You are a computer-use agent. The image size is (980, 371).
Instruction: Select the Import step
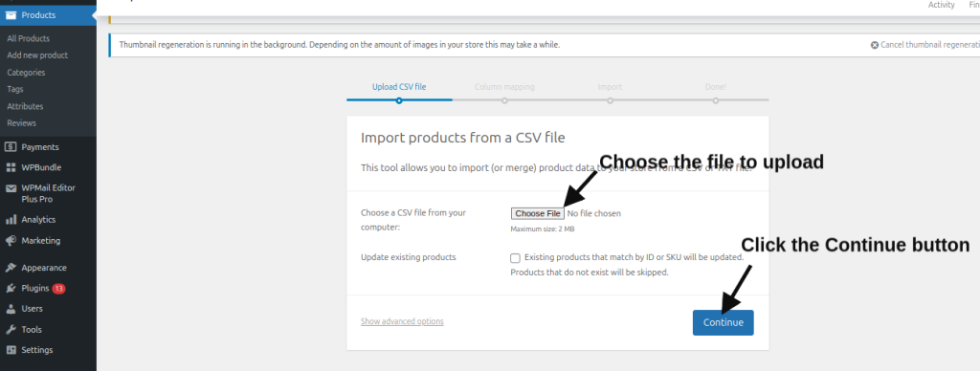click(610, 87)
